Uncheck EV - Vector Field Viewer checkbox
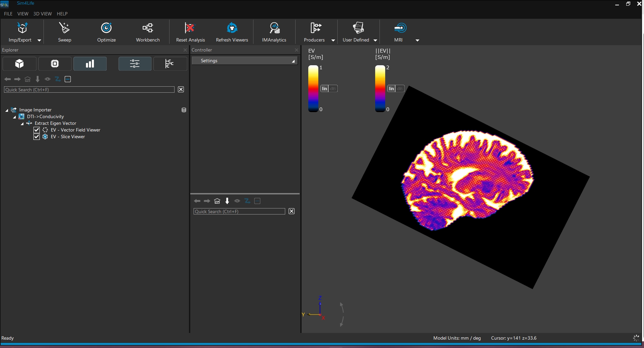Viewport: 644px width, 348px height. pos(37,130)
